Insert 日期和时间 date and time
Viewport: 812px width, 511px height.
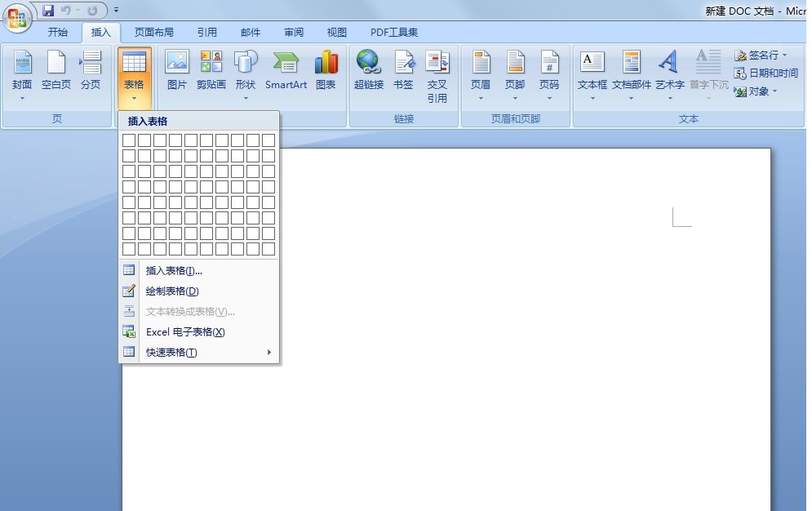coord(766,73)
